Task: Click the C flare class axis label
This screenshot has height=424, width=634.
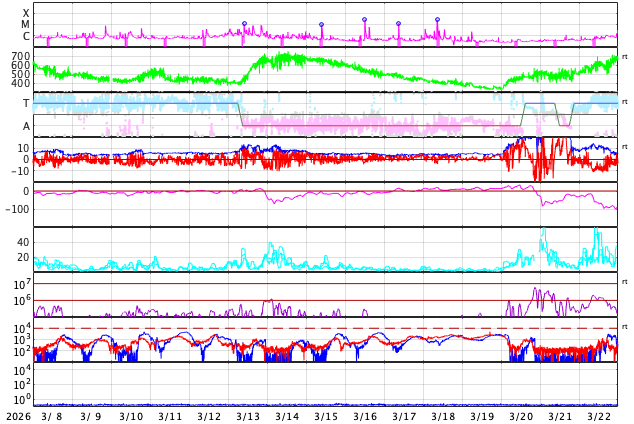Action: point(26,37)
